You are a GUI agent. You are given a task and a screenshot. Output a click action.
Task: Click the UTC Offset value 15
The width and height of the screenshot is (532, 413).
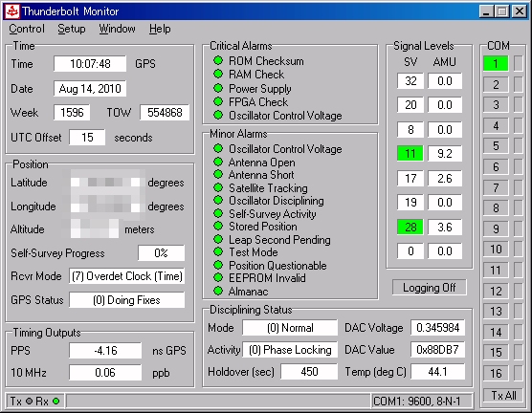[x=87, y=138]
